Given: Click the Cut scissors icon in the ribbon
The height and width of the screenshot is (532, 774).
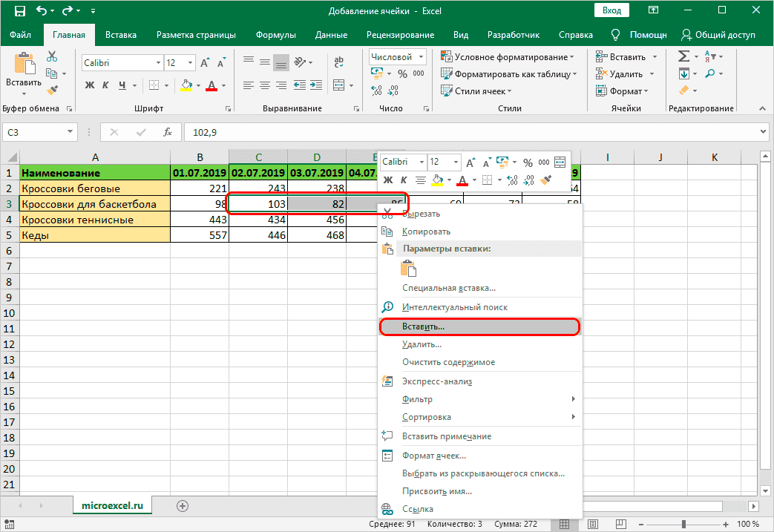Looking at the screenshot, I should point(52,56).
